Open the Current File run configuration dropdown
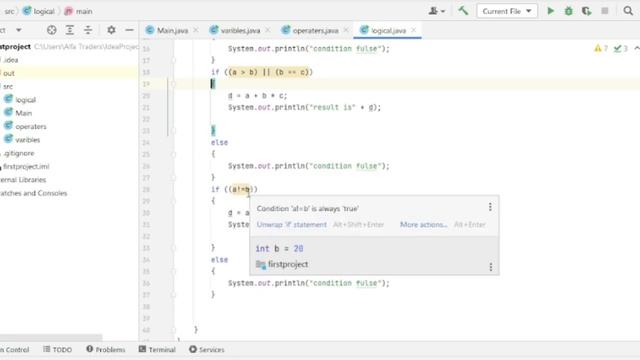This screenshot has height=360, width=640. (x=507, y=11)
